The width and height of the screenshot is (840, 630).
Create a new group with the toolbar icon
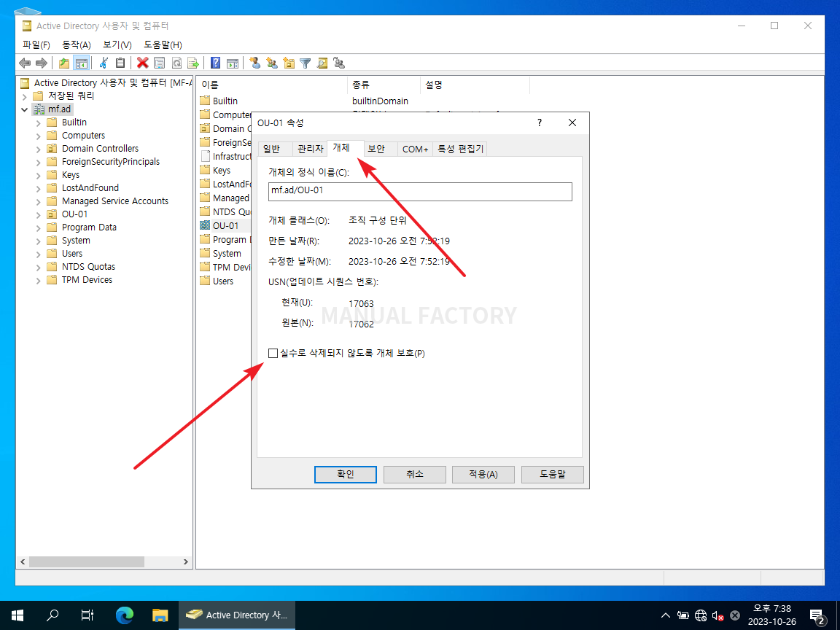pos(272,63)
